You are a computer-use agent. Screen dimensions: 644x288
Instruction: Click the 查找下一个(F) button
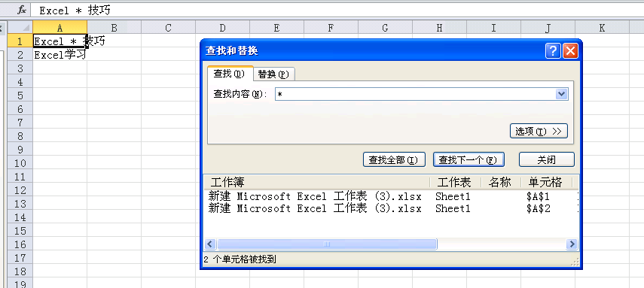tap(469, 160)
